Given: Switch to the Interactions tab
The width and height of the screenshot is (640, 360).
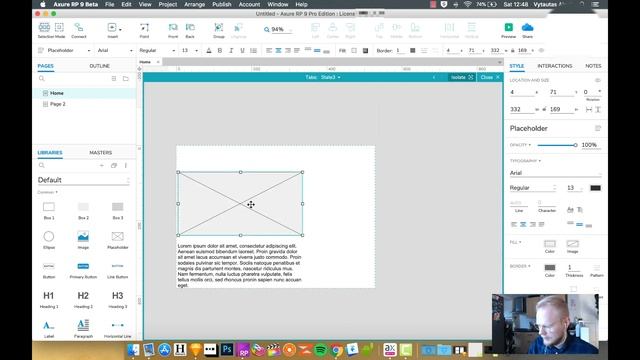Looking at the screenshot, I should (555, 66).
